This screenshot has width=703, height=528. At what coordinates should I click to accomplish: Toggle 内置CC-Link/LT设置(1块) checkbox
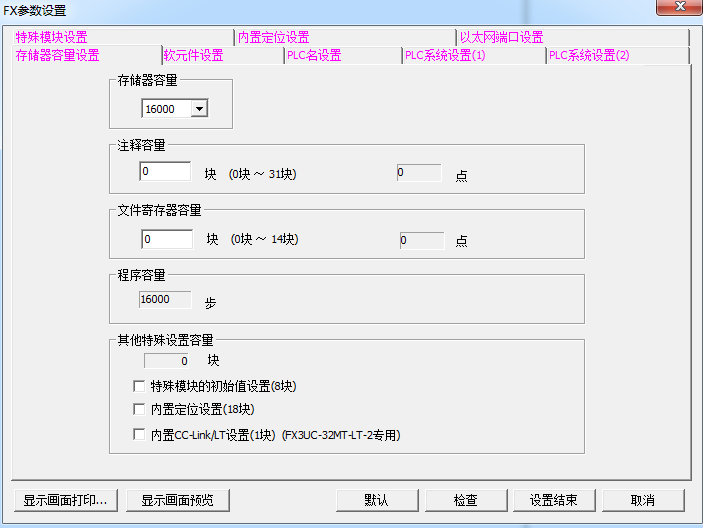point(139,435)
